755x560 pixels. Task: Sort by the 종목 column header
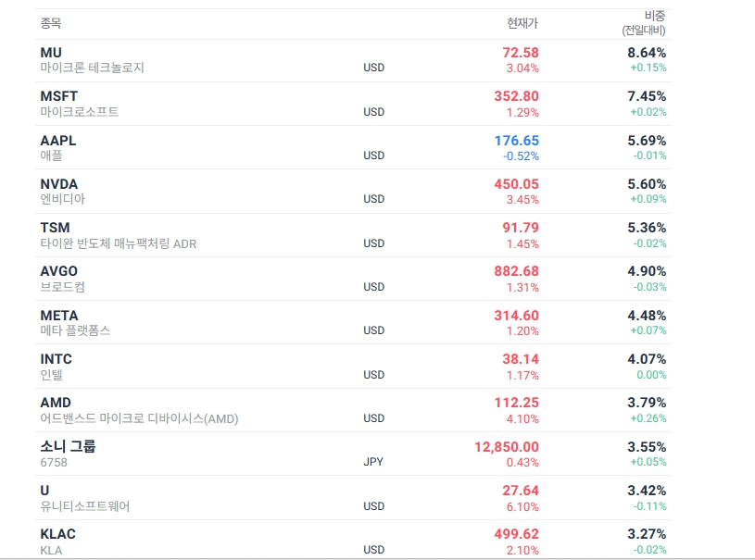[51, 23]
